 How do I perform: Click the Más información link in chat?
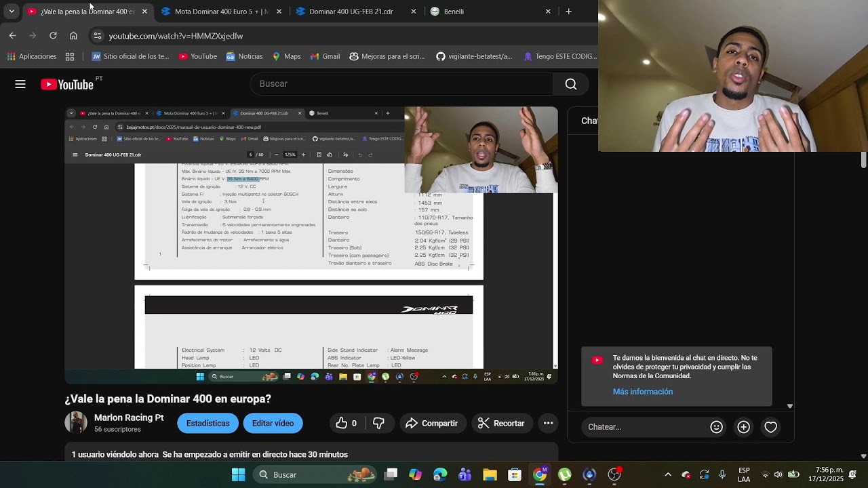tap(643, 392)
